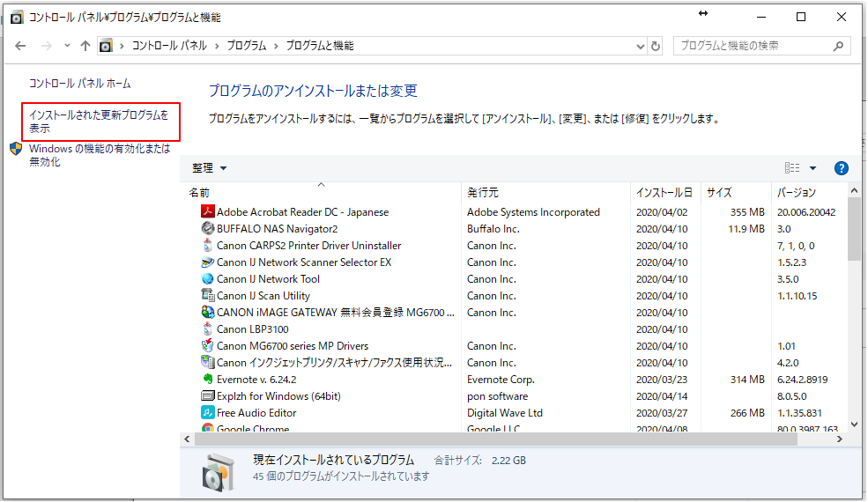The height and width of the screenshot is (502, 868).
Task: Select Adobe Acrobat Reader DC - Japanese row
Action: pyautogui.click(x=516, y=212)
